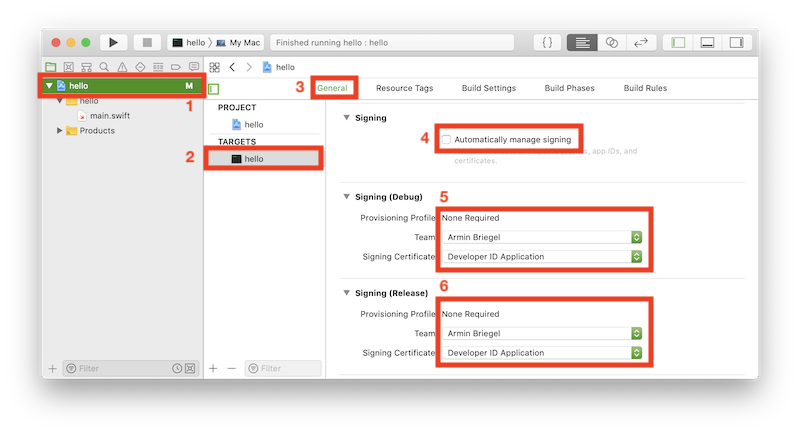
Task: Open the Debug navigator
Action: tap(158, 67)
